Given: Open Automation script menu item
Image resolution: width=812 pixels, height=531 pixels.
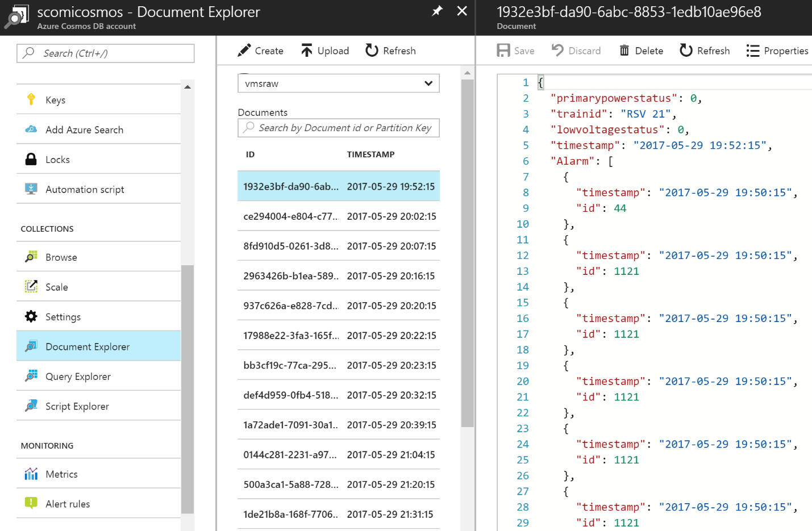Looking at the screenshot, I should tap(99, 189).
